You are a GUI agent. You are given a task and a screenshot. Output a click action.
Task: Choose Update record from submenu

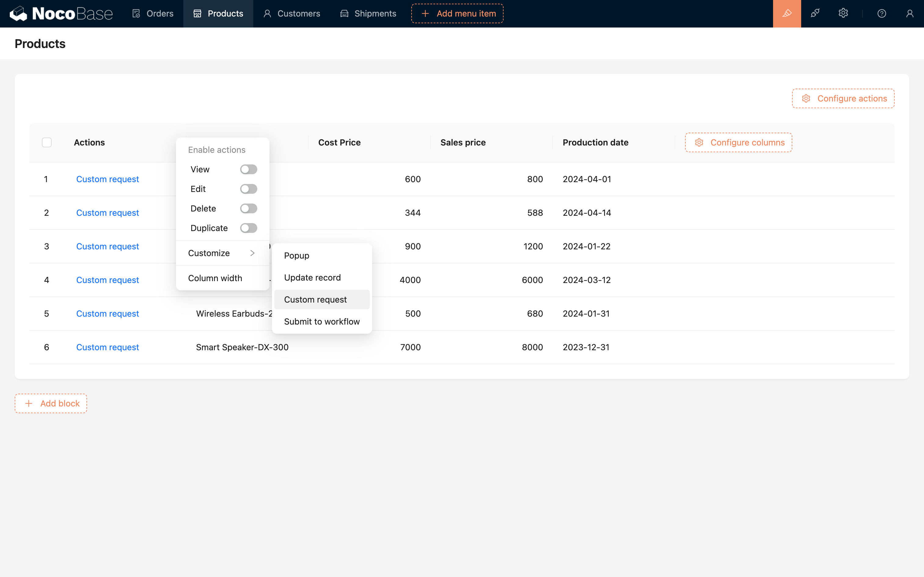312,277
